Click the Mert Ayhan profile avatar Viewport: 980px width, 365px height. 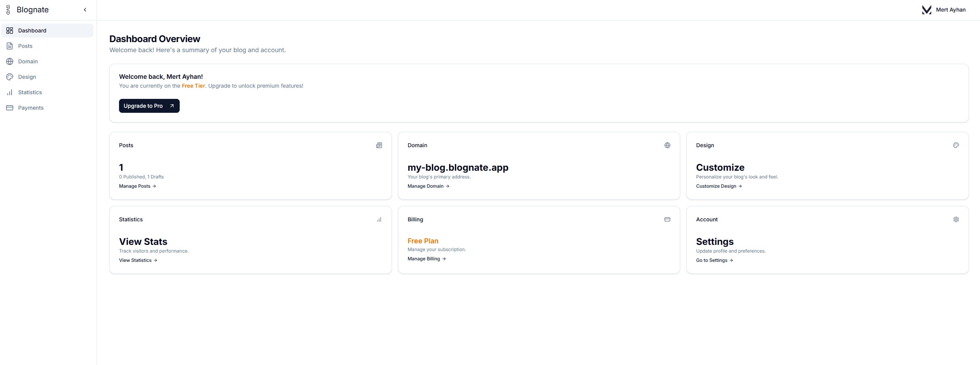click(926, 9)
